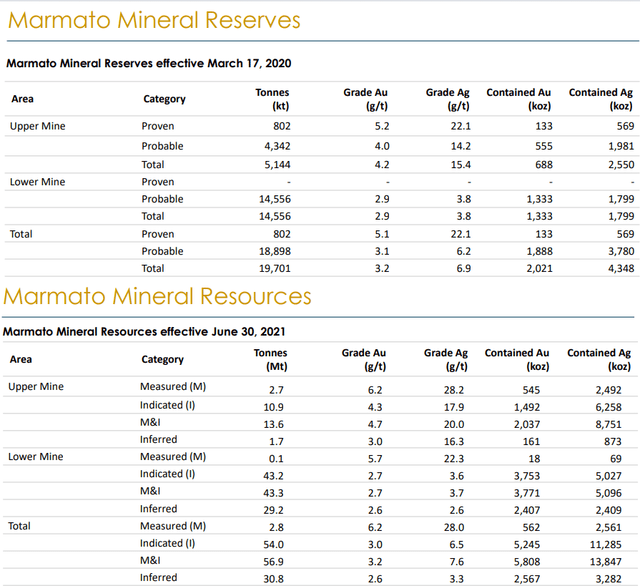Select 'Marmato Mineral Reserves effective March 17, 2020' subtitle

point(149,63)
